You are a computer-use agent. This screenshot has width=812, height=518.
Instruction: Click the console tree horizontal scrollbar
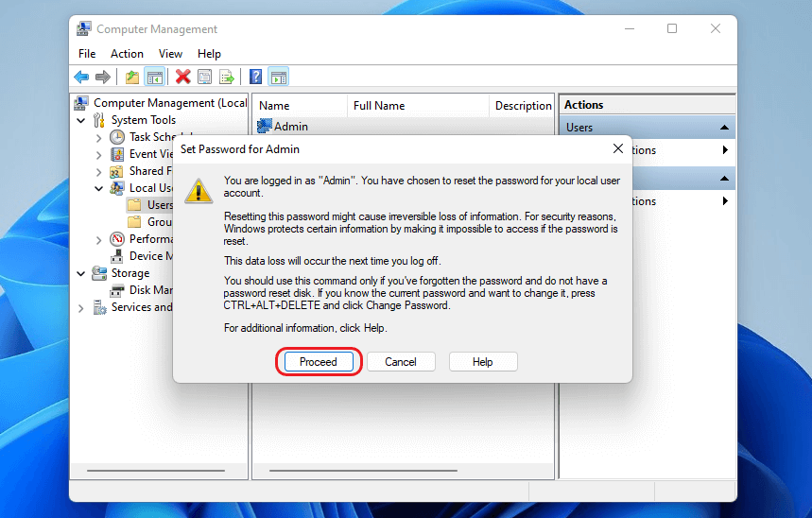[156, 471]
